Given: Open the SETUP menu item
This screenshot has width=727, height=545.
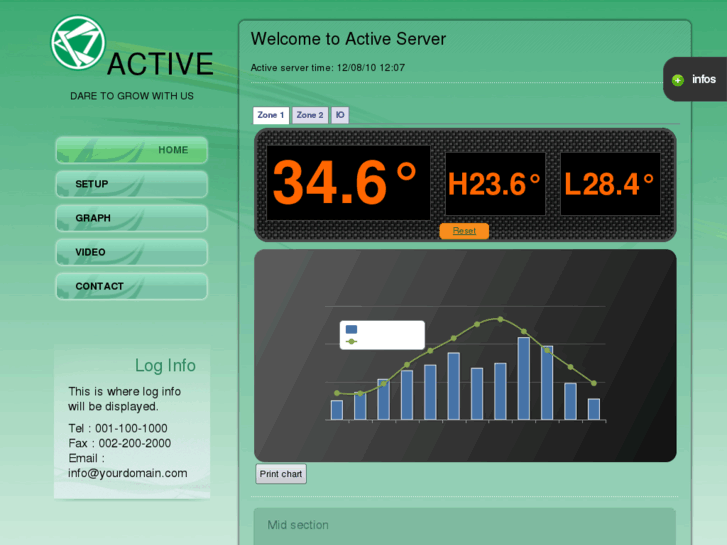Looking at the screenshot, I should [132, 184].
